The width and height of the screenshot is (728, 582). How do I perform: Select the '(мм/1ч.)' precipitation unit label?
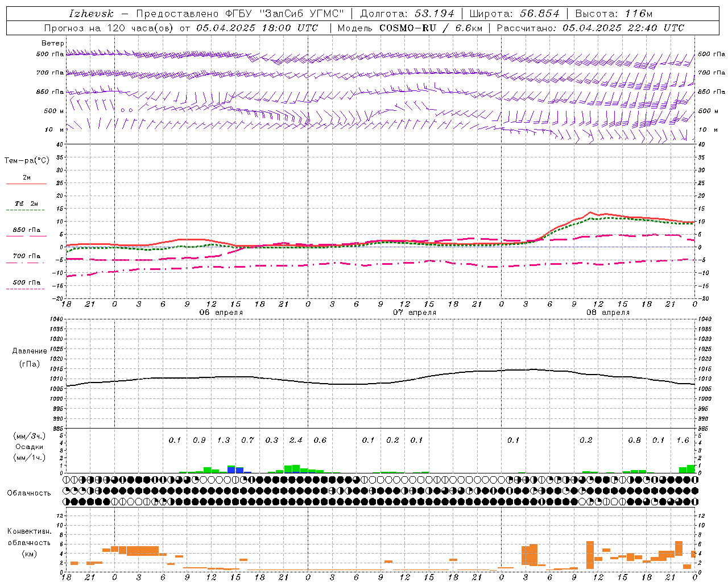click(x=30, y=458)
